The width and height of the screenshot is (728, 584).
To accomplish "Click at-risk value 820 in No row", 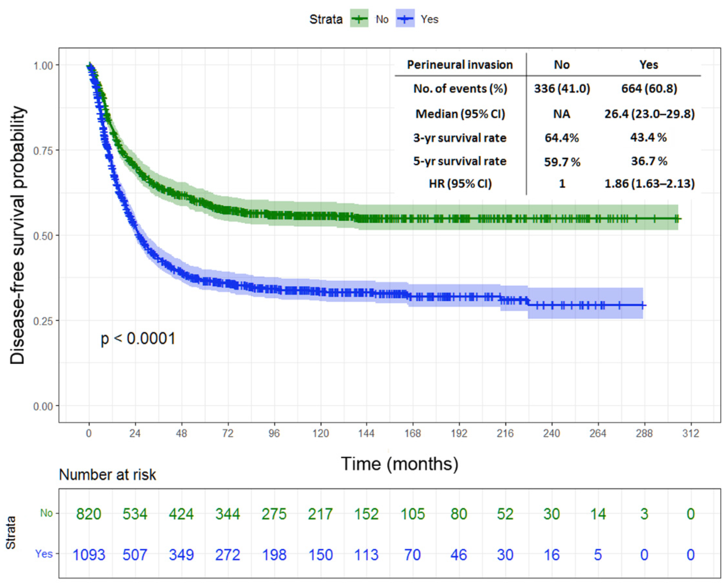I will tap(88, 514).
